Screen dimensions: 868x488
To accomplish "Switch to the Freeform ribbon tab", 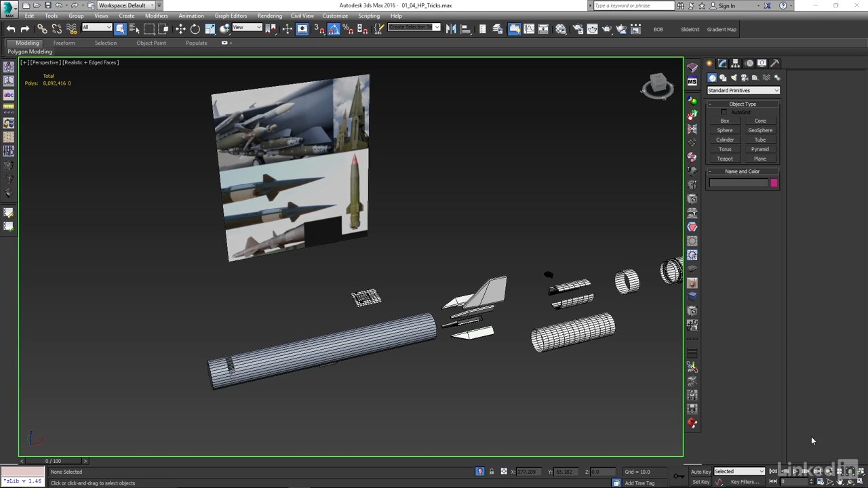I will 64,43.
